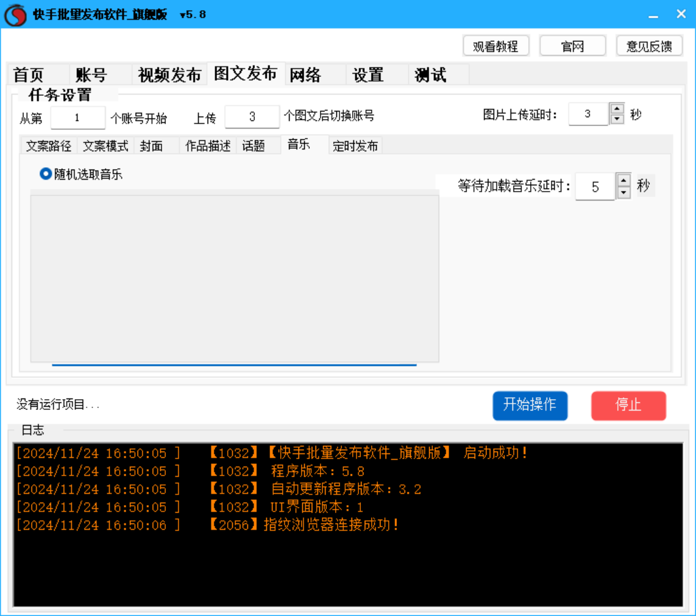The width and height of the screenshot is (696, 616).
Task: Open the 定时发布 sub-tab
Action: point(355,146)
